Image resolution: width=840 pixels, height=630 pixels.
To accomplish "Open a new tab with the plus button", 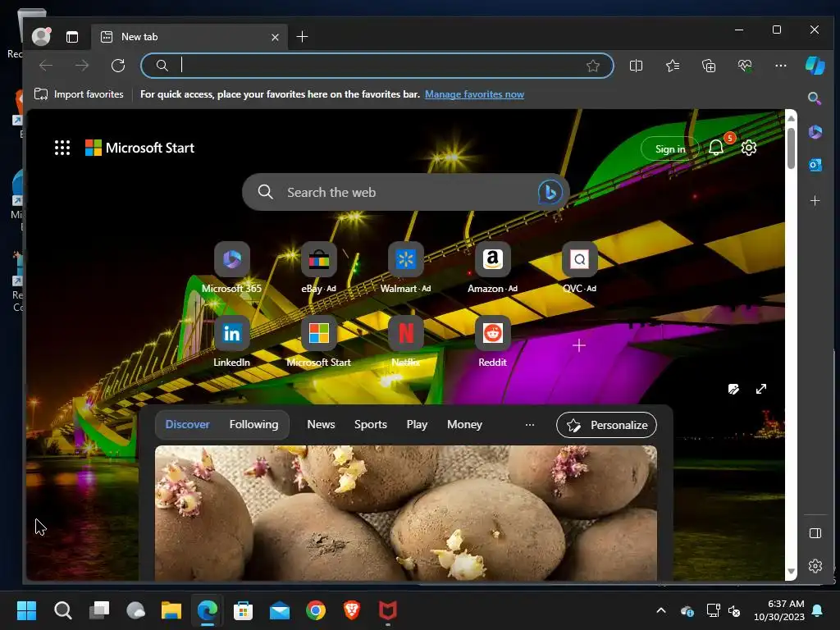I will [x=302, y=36].
